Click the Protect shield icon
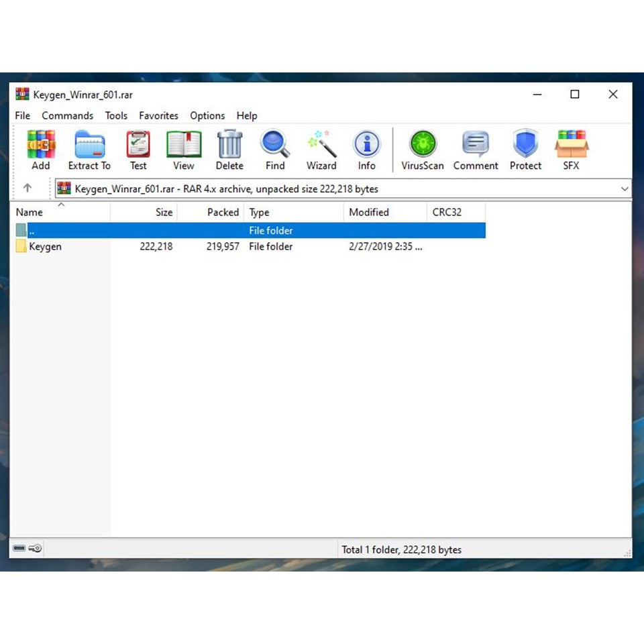Screen dimensions: 644x644 (525, 150)
